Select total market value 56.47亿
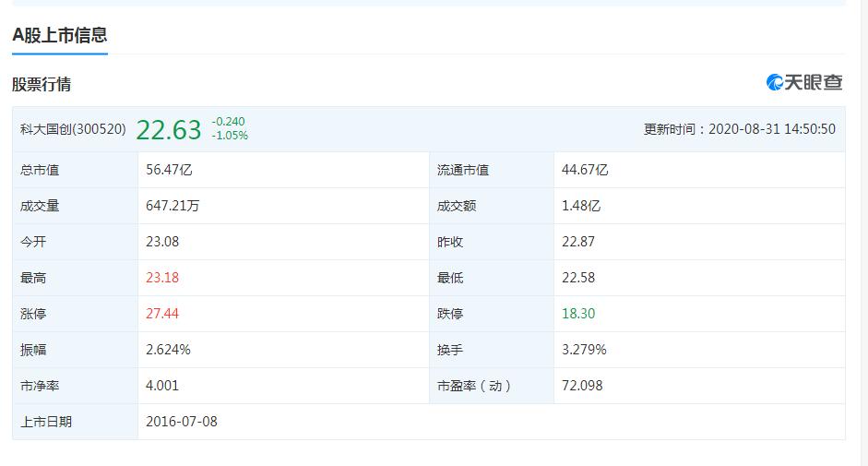 [169, 170]
